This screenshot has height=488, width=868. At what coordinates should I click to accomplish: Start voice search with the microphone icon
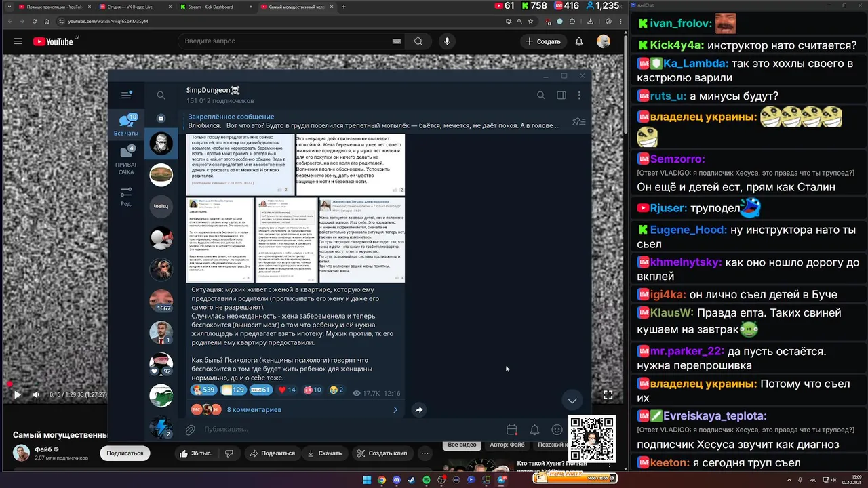pos(447,41)
